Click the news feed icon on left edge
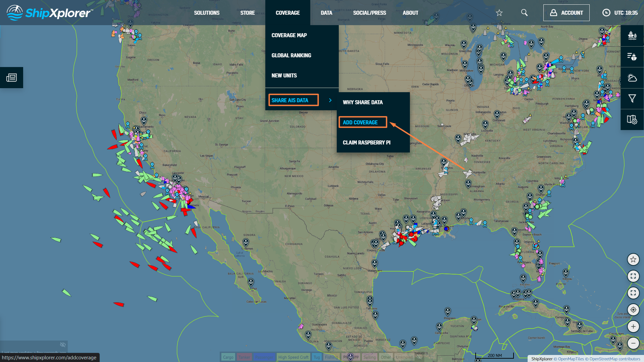The height and width of the screenshot is (362, 644). [11, 77]
